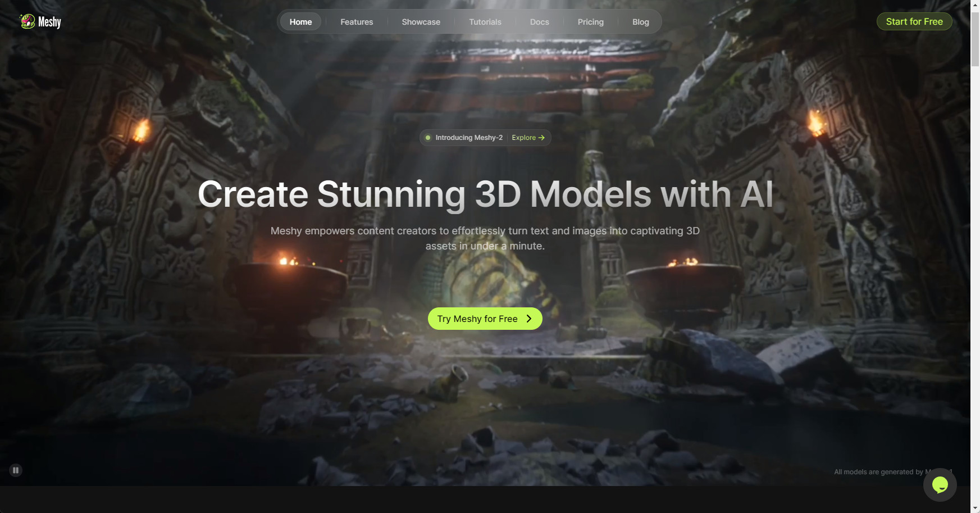Image resolution: width=980 pixels, height=513 pixels.
Task: Click the All models are generated caption
Action: click(893, 472)
